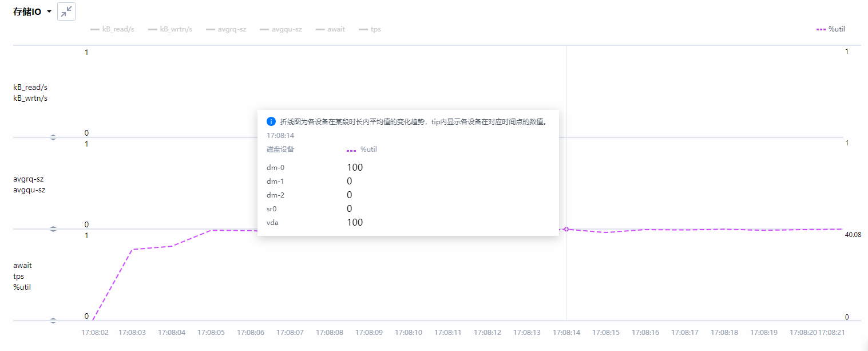Screen dimensions: 868x351
Task: Toggle the tps legend series
Action: [370, 29]
